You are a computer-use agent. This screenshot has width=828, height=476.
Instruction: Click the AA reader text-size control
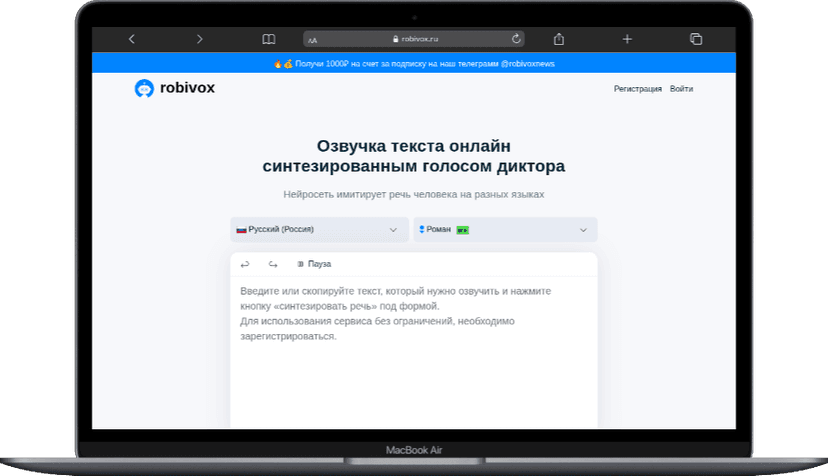(313, 40)
